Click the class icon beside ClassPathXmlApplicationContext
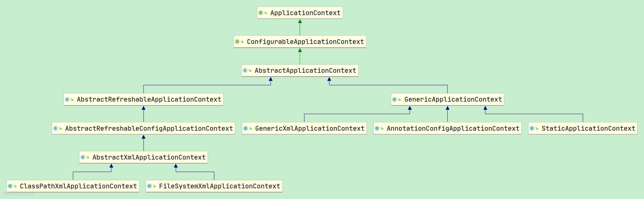Screen dimensions: 644x199 [10, 186]
